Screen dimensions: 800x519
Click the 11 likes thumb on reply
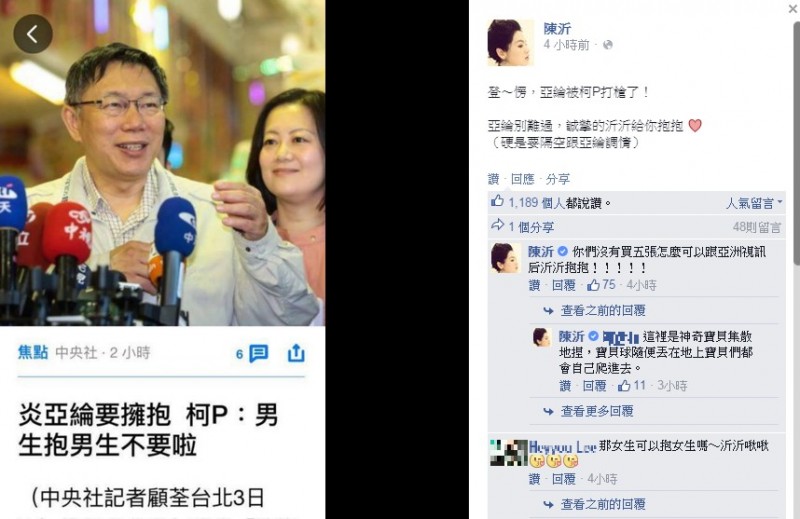click(x=624, y=385)
